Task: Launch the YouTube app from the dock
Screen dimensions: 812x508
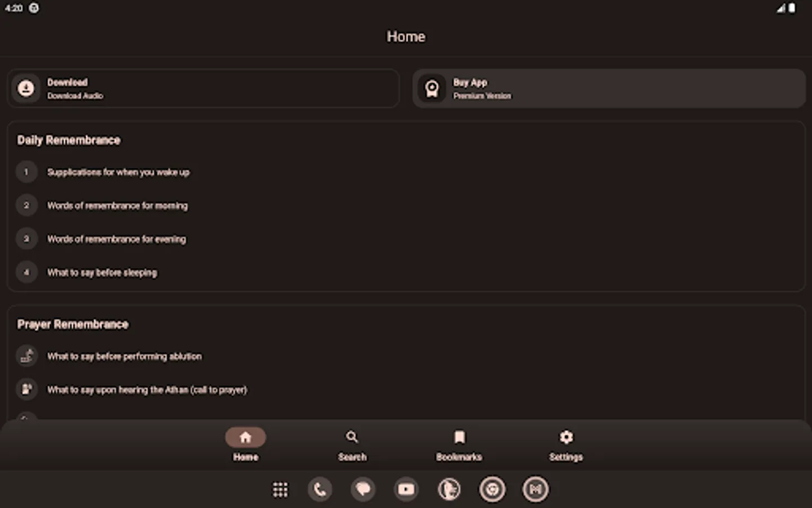Action: click(405, 489)
